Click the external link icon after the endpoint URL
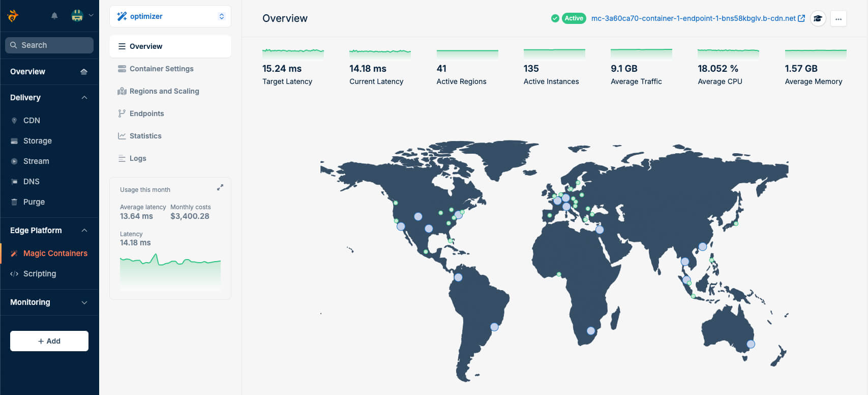This screenshot has width=868, height=395. click(x=801, y=18)
